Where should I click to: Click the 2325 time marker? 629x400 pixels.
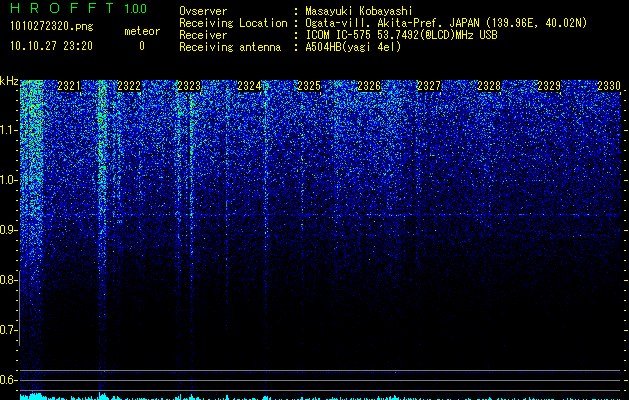coord(309,86)
